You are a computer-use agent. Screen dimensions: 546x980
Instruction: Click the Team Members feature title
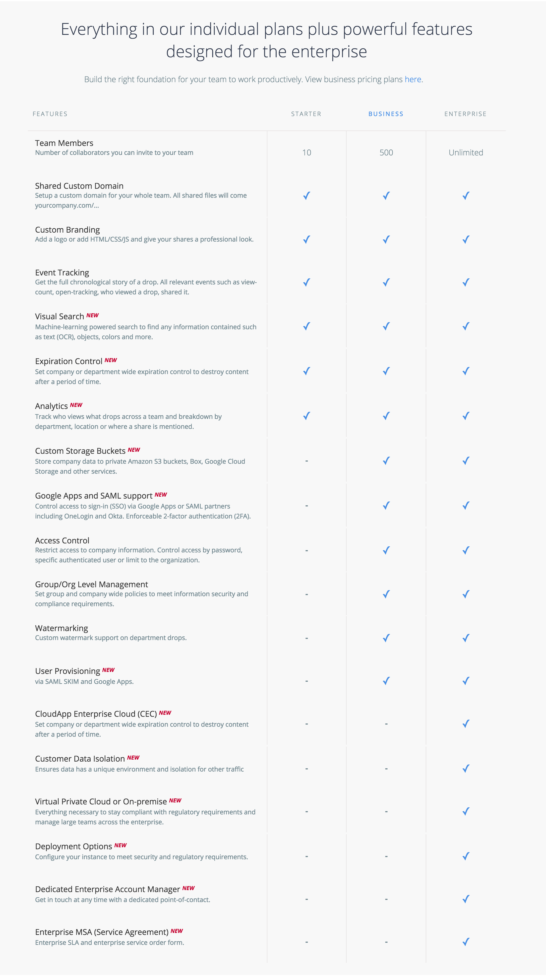[64, 143]
